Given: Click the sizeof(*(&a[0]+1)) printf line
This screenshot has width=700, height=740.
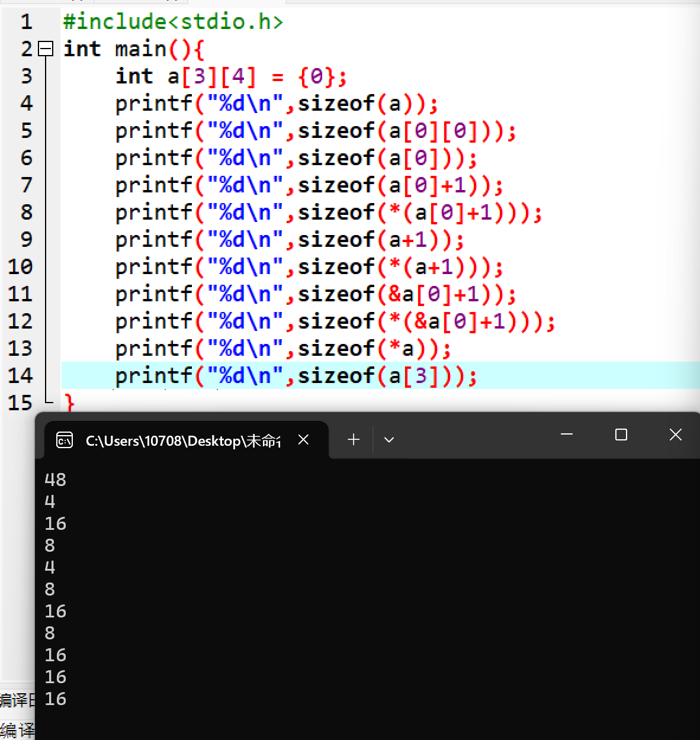Looking at the screenshot, I should (x=335, y=321).
